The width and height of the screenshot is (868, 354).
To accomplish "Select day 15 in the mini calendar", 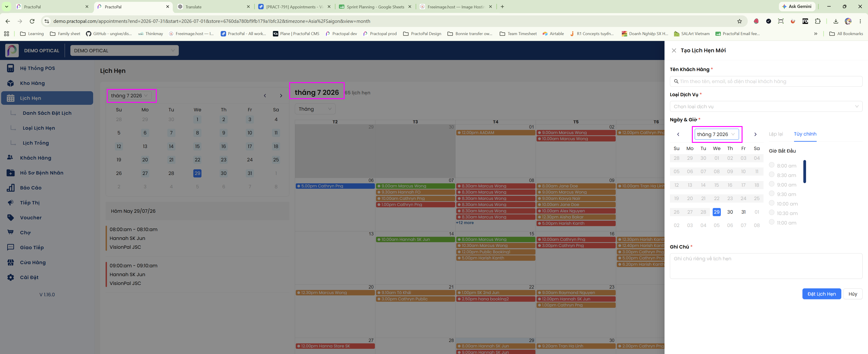I will [x=197, y=146].
